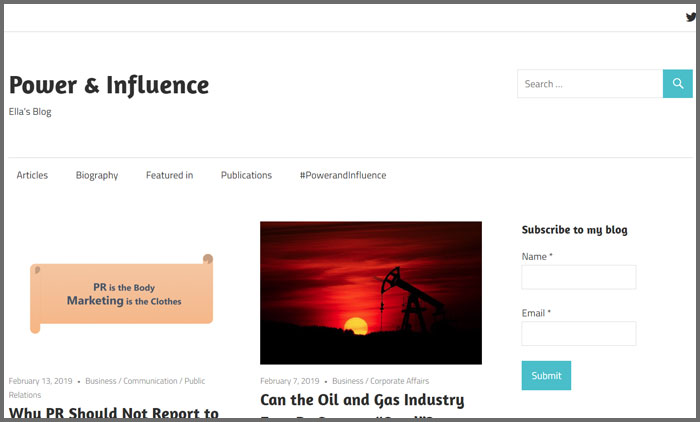Open the Publications menu item

(x=246, y=175)
